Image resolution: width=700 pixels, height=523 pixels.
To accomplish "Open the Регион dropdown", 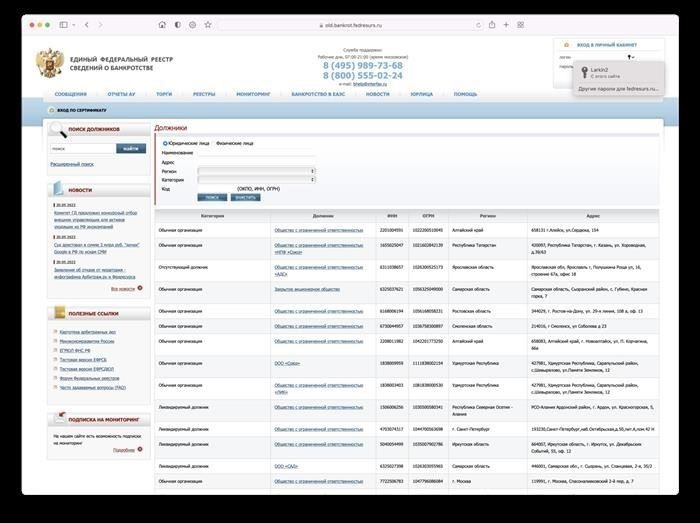I will click(256, 171).
